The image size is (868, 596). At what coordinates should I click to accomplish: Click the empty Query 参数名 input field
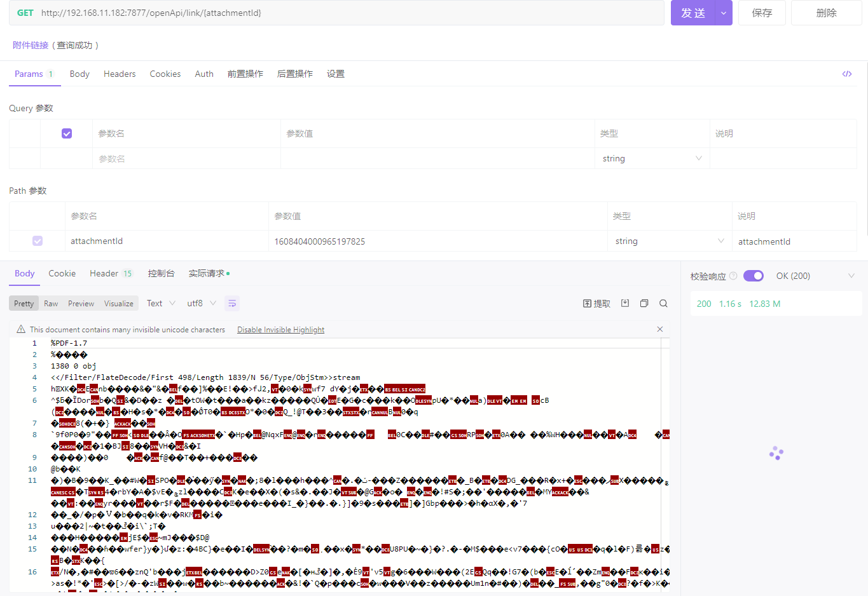(x=186, y=158)
